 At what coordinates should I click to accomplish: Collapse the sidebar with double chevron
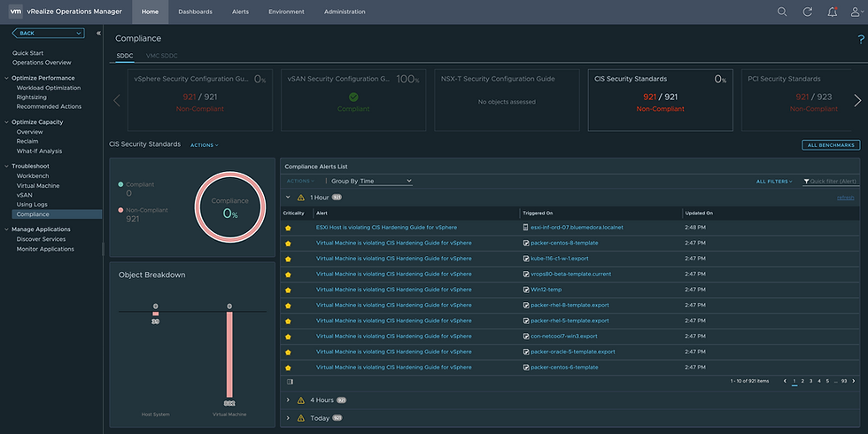(98, 34)
